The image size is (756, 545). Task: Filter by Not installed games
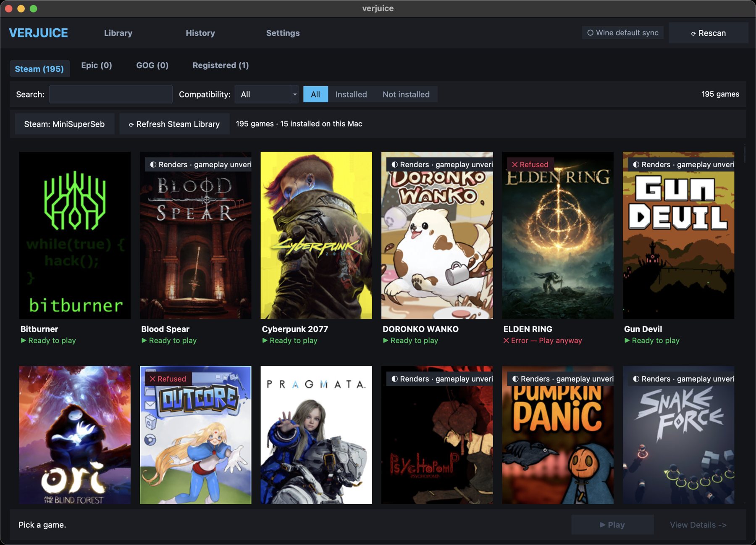point(406,94)
